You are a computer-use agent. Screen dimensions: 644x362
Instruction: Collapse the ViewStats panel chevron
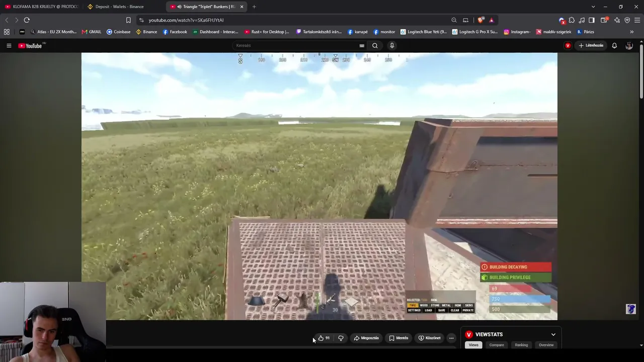point(553,334)
